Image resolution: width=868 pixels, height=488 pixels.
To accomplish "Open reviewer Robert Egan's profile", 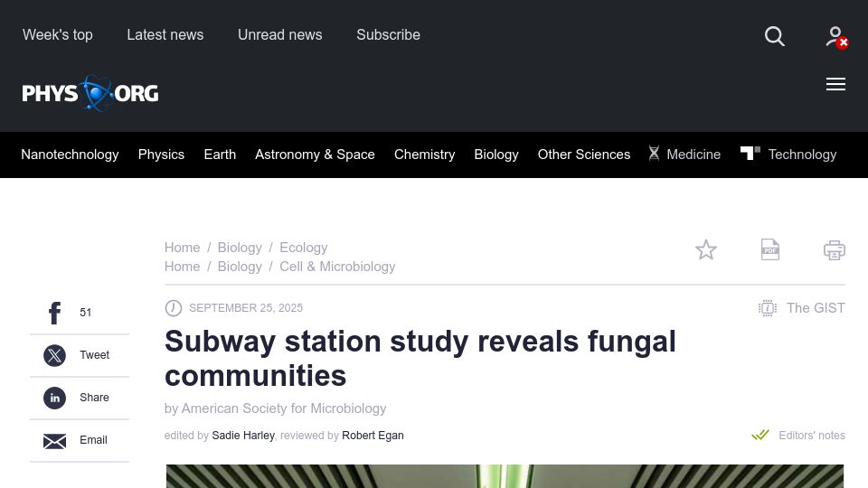I will (x=373, y=436).
